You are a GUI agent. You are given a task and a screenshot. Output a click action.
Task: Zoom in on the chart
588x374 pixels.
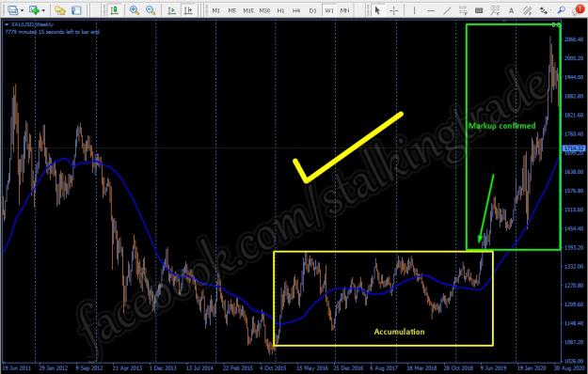click(x=135, y=10)
